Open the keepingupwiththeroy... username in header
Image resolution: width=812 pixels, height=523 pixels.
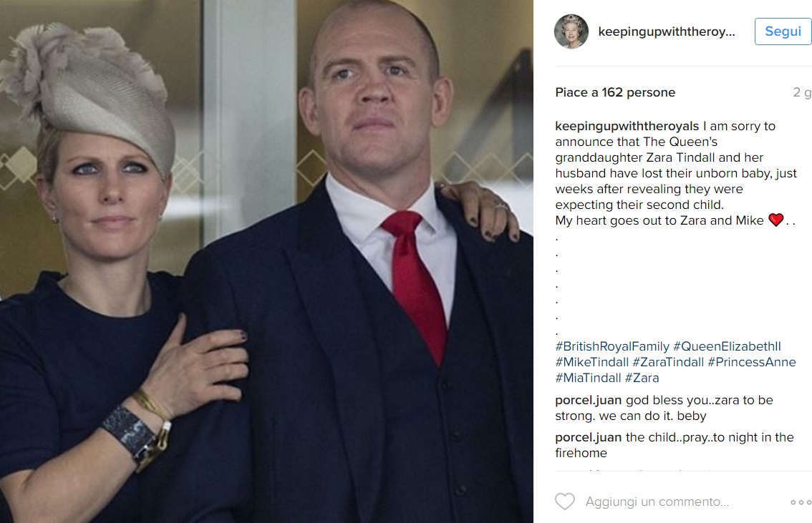(667, 32)
